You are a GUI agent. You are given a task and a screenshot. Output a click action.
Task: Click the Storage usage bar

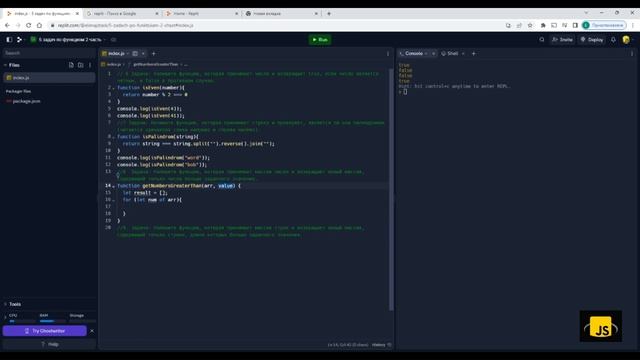(x=82, y=321)
